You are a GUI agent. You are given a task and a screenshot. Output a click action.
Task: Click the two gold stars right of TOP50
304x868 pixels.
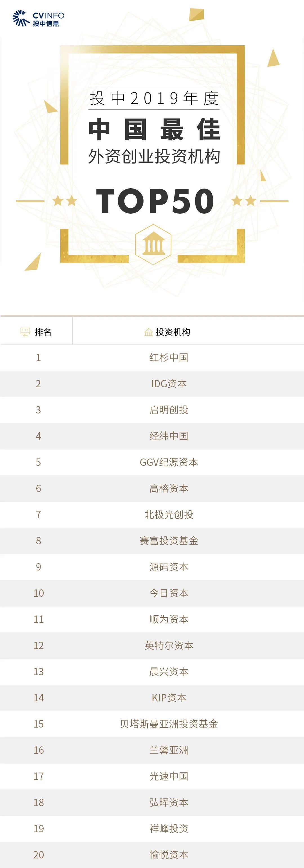(244, 201)
